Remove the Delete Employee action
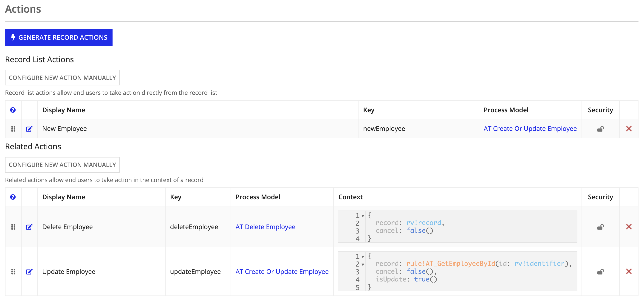644x298 pixels. coord(629,227)
